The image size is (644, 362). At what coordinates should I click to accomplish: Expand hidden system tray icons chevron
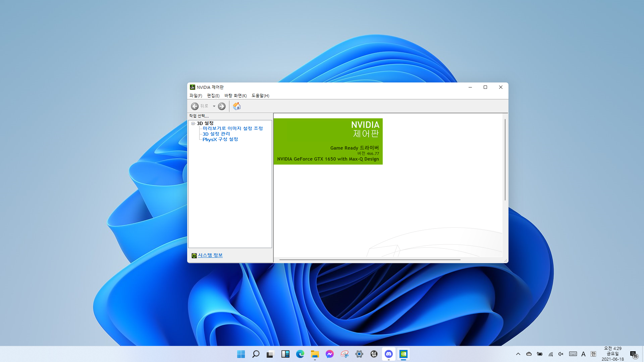pos(518,354)
